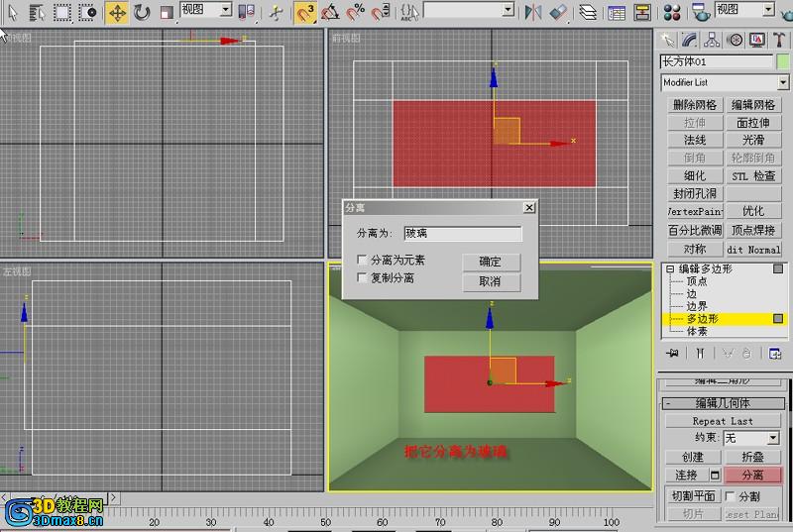793x532 pixels.
Task: Switch to the Create command panel
Action: pyautogui.click(x=667, y=40)
